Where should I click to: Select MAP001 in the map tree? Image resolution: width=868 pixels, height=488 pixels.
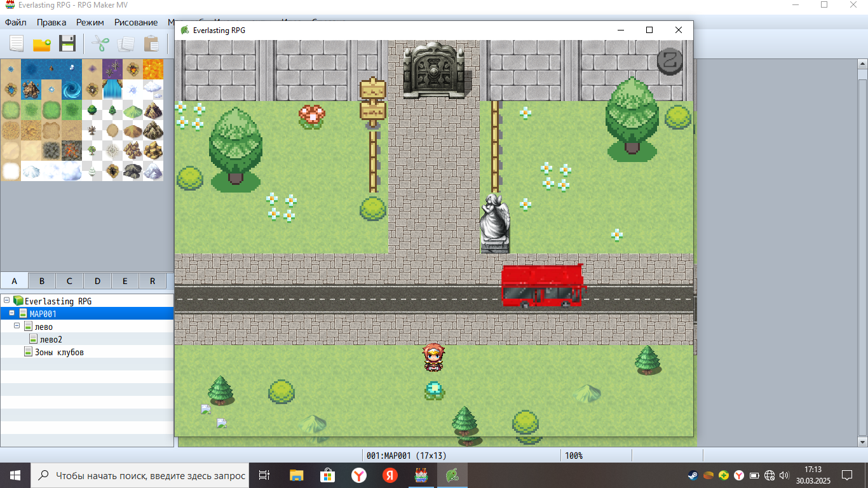pyautogui.click(x=87, y=313)
